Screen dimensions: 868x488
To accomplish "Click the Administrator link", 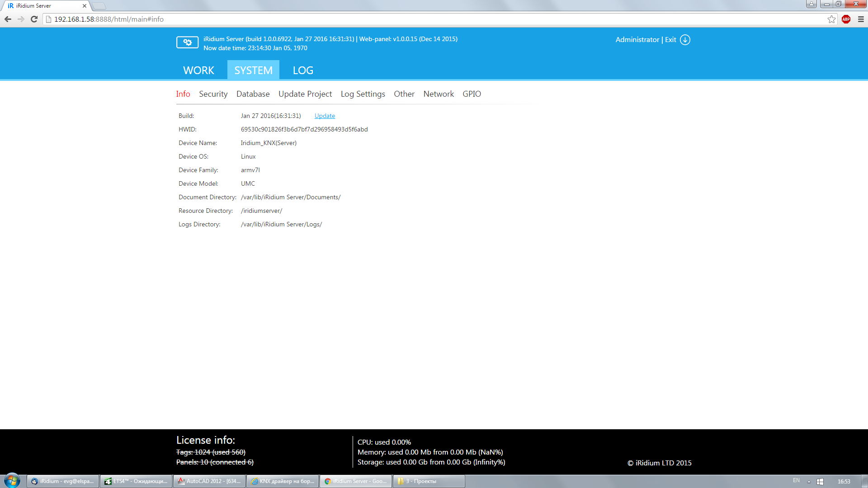I will coord(637,40).
